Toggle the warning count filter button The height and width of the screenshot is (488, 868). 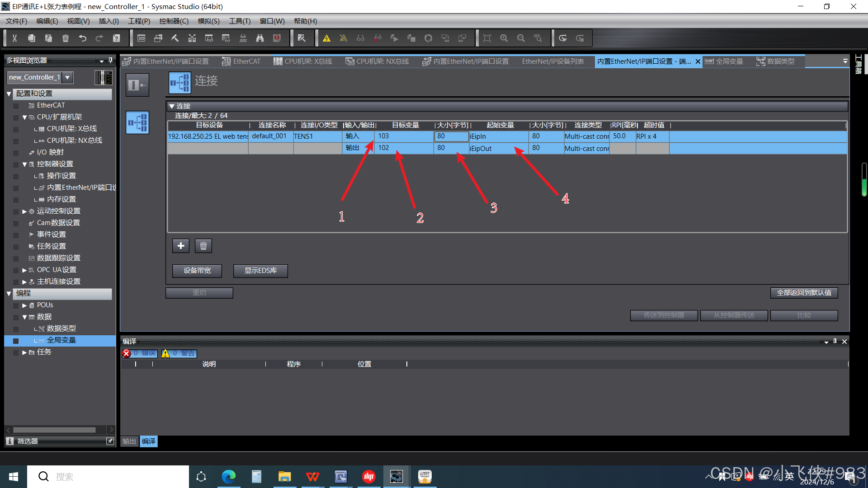179,353
